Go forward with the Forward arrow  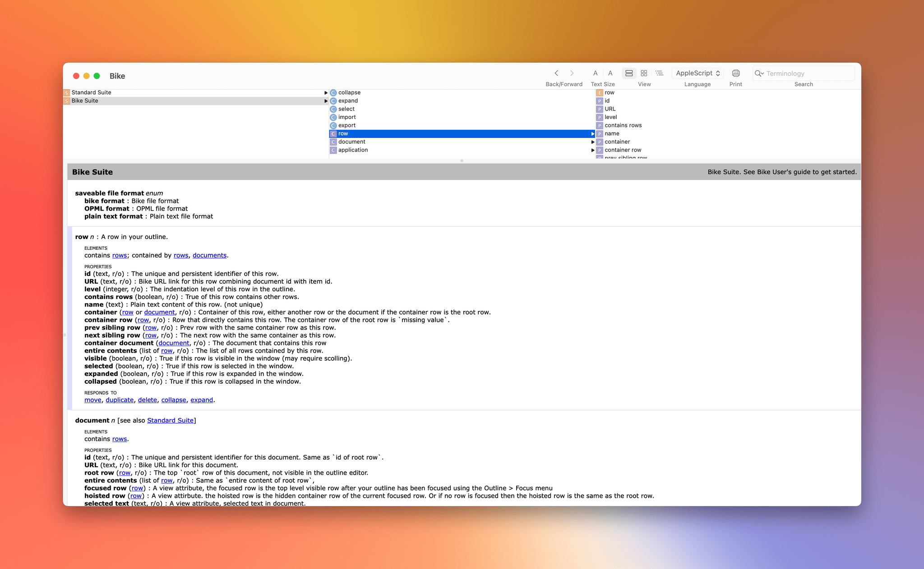click(x=572, y=73)
